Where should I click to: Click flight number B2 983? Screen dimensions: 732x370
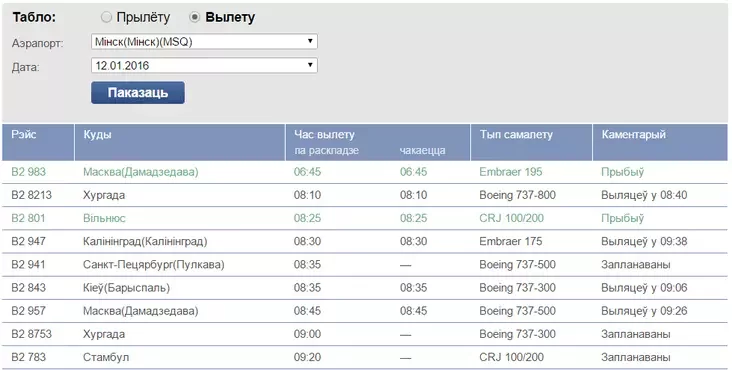[x=28, y=172]
